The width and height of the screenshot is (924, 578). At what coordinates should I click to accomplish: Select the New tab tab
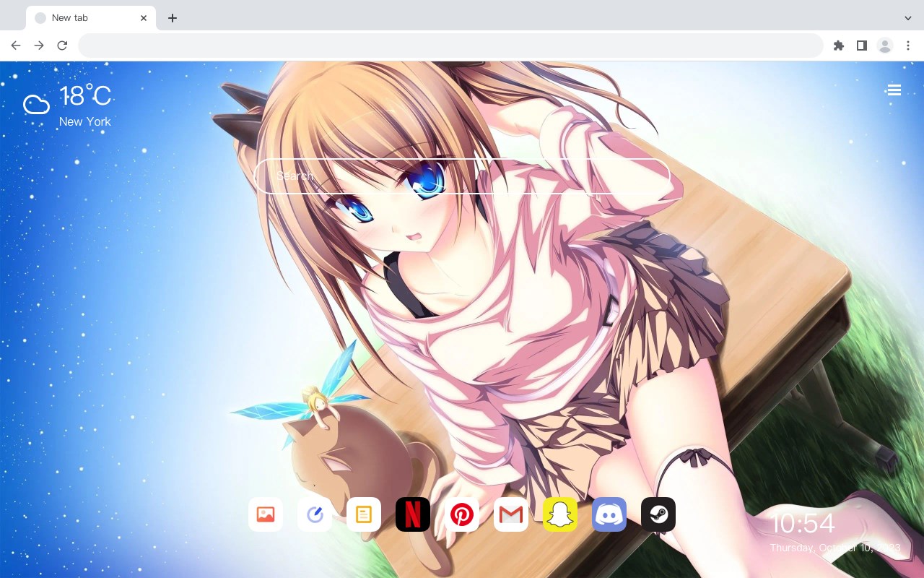tap(91, 18)
